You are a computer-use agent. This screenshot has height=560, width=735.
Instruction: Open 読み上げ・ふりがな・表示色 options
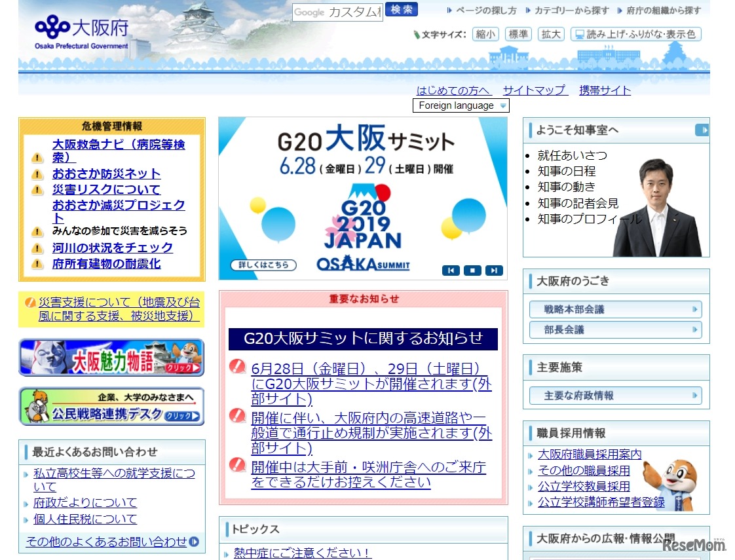click(x=635, y=34)
